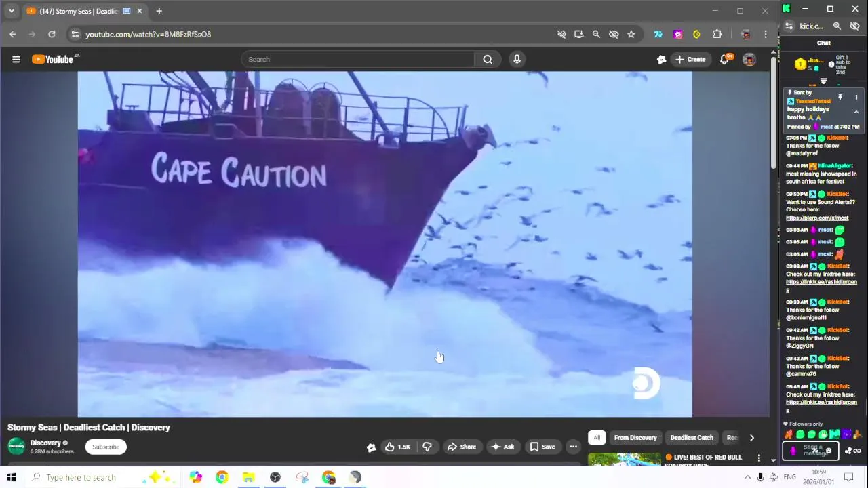Open Kick window site settings icon
This screenshot has height=488, width=868.
789,26
